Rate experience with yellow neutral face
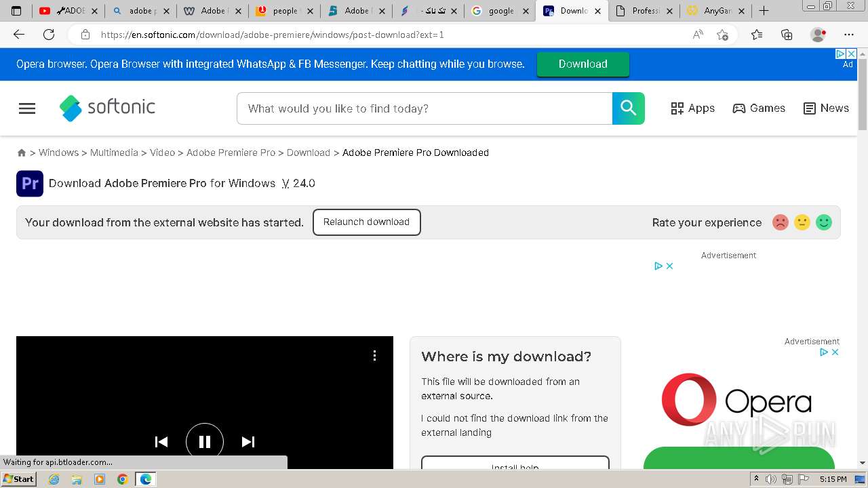868x488 pixels. pos(802,222)
